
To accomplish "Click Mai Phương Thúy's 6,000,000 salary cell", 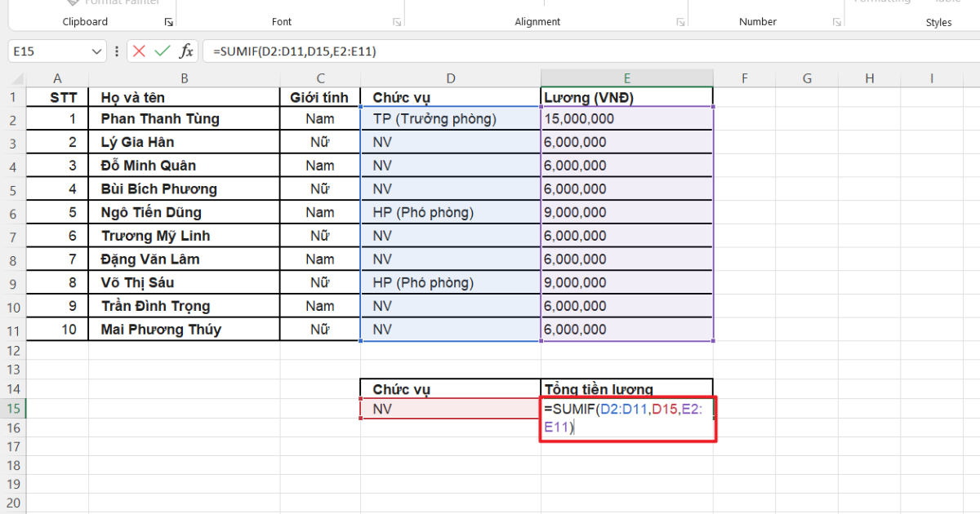I will click(626, 330).
